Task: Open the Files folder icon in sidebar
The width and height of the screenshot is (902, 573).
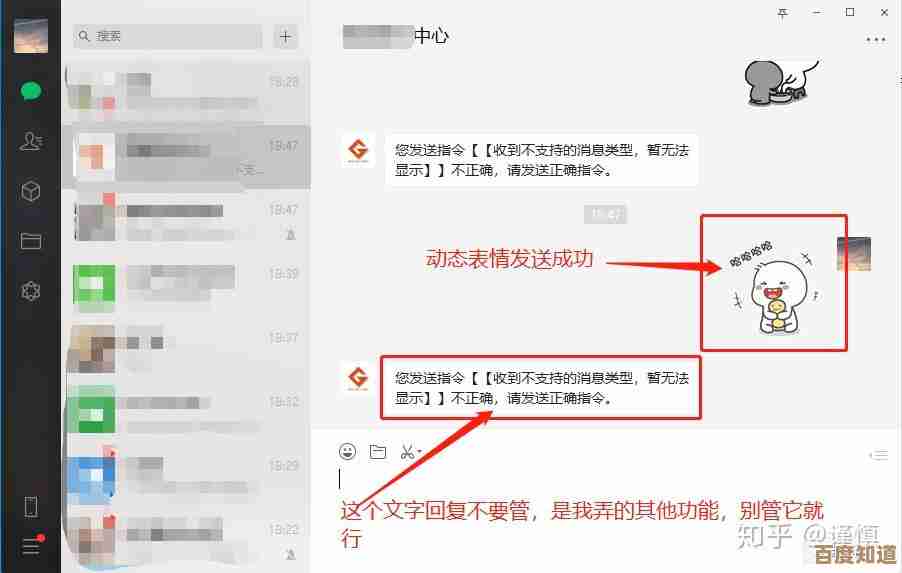Action: 30,240
